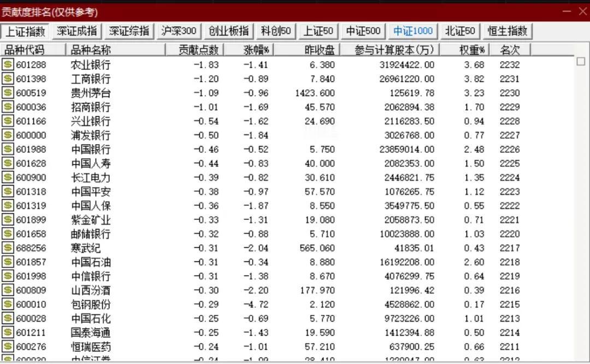
Task: Sort by 昨收盘 column header
Action: (307, 50)
